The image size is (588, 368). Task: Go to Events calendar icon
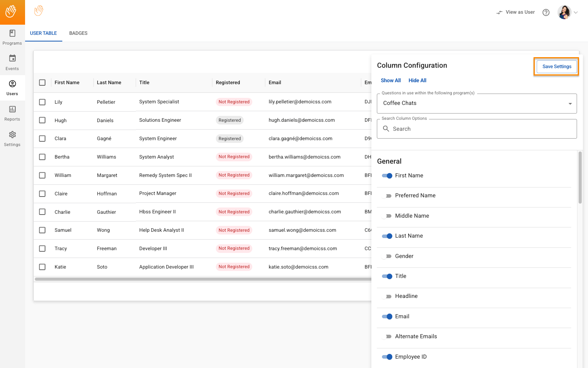click(12, 58)
